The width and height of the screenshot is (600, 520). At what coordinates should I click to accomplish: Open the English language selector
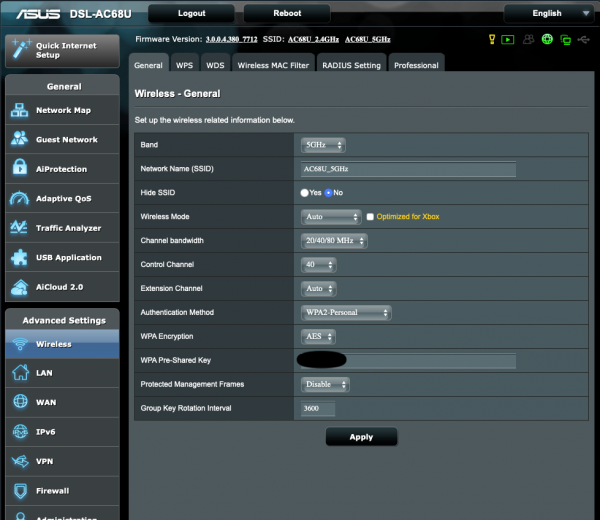pyautogui.click(x=553, y=13)
